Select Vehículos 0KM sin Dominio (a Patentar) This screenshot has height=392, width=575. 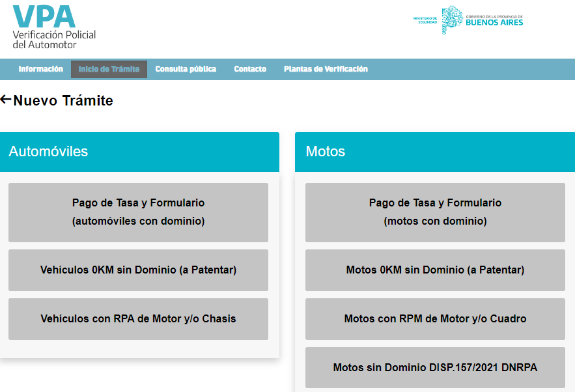tap(138, 270)
